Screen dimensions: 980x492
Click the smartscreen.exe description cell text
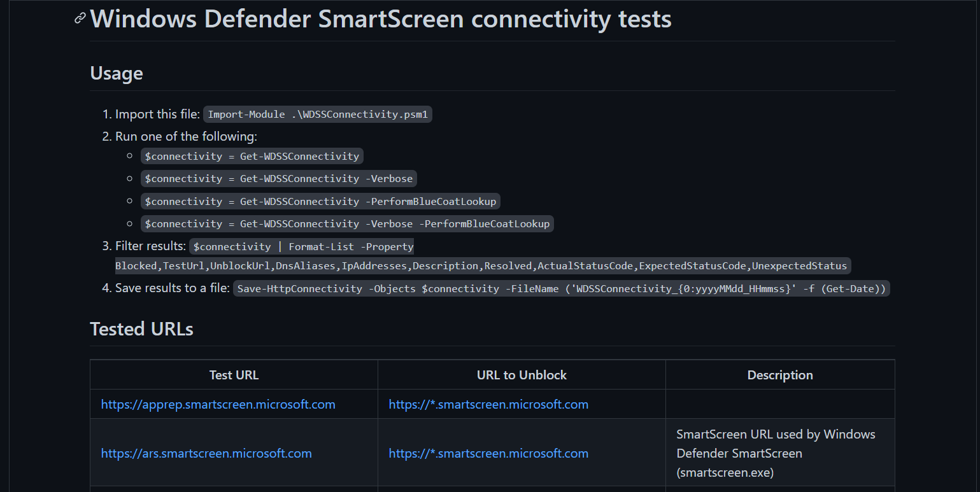click(x=776, y=453)
